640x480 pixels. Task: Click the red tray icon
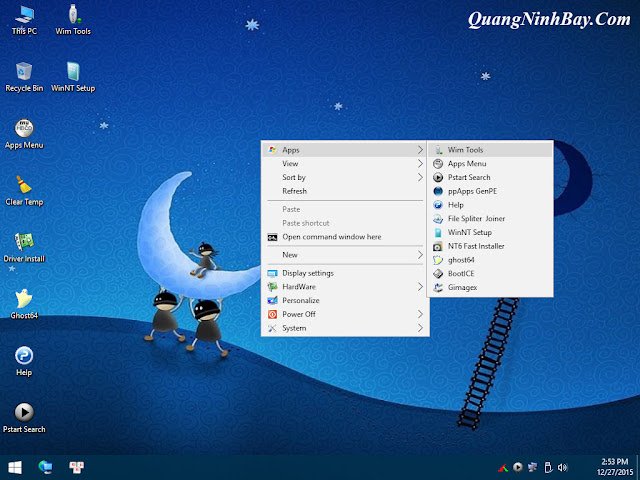pyautogui.click(x=503, y=468)
